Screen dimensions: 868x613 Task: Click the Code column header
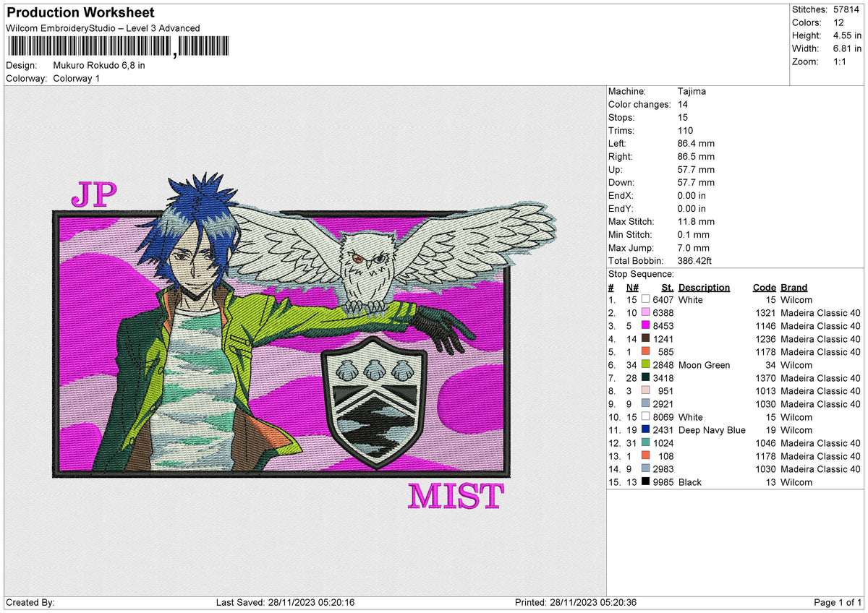764,288
